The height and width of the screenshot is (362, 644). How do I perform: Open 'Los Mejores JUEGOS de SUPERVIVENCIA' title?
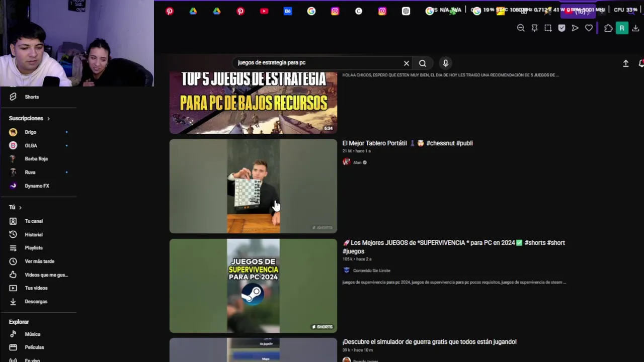click(454, 247)
